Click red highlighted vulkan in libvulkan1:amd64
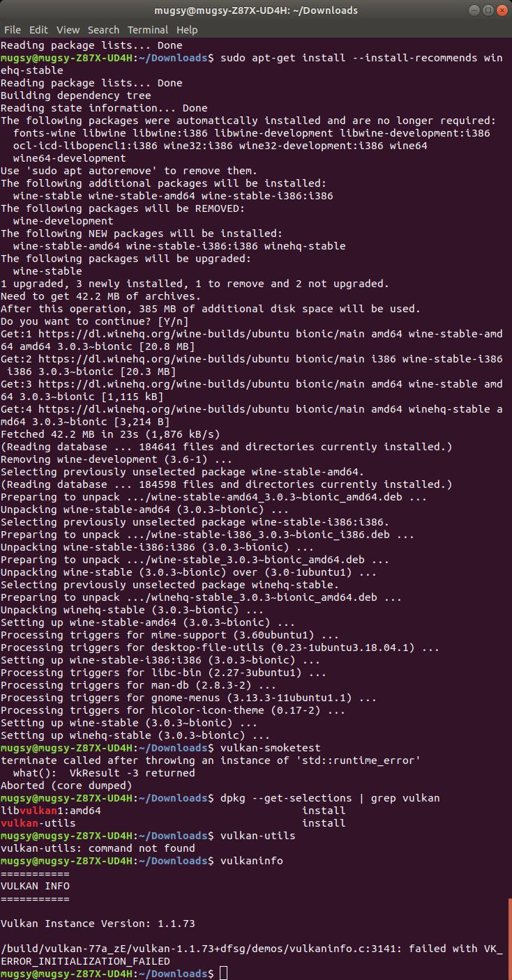The height and width of the screenshot is (980, 512). [x=38, y=811]
